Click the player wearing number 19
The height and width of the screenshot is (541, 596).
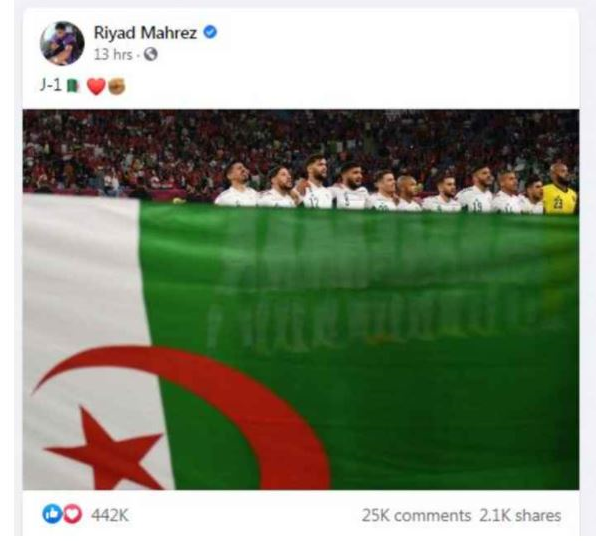point(477,189)
